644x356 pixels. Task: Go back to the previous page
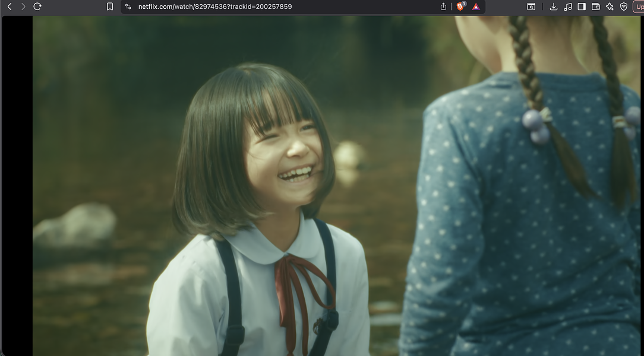tap(10, 7)
